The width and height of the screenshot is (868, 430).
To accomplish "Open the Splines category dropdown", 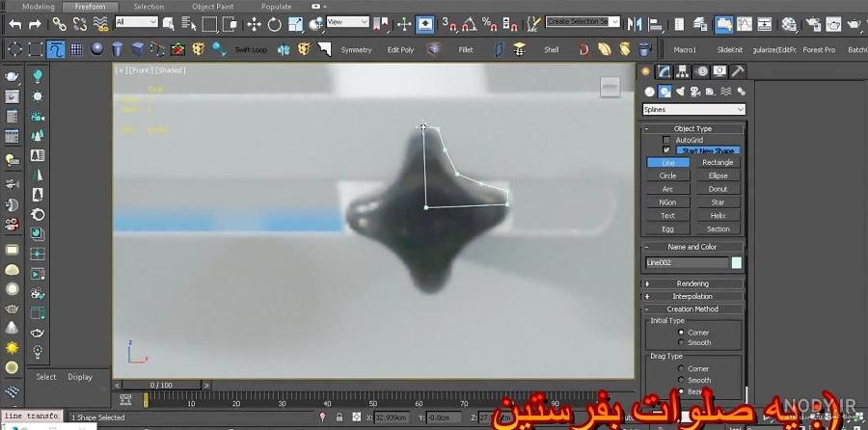I will click(x=693, y=110).
